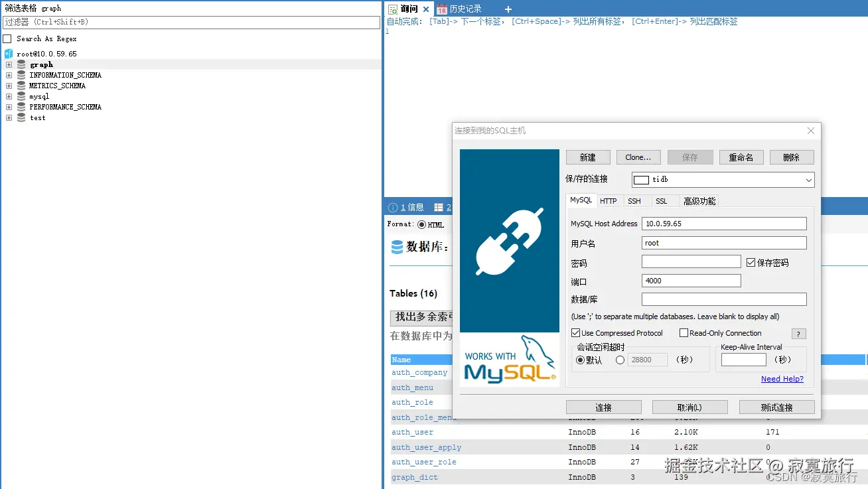Select custom timeout radio beside 28800
This screenshot has height=489, width=868.
pyautogui.click(x=620, y=360)
